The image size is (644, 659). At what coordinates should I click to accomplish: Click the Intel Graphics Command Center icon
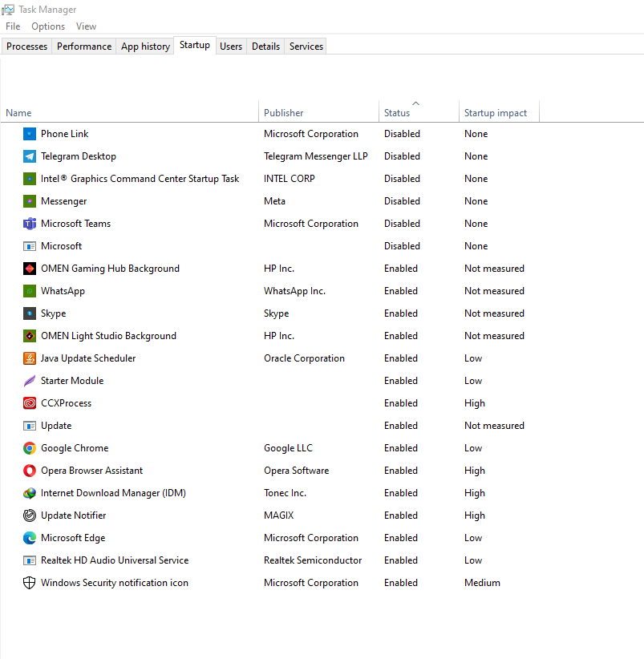pyautogui.click(x=30, y=179)
